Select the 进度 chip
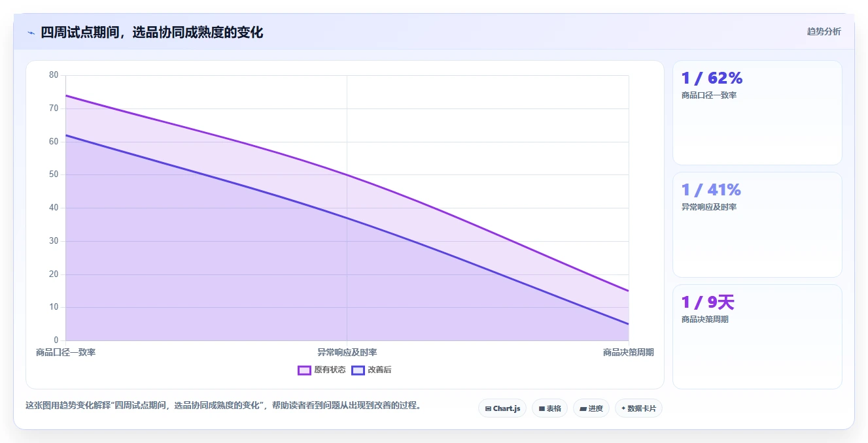The width and height of the screenshot is (868, 443). 591,408
